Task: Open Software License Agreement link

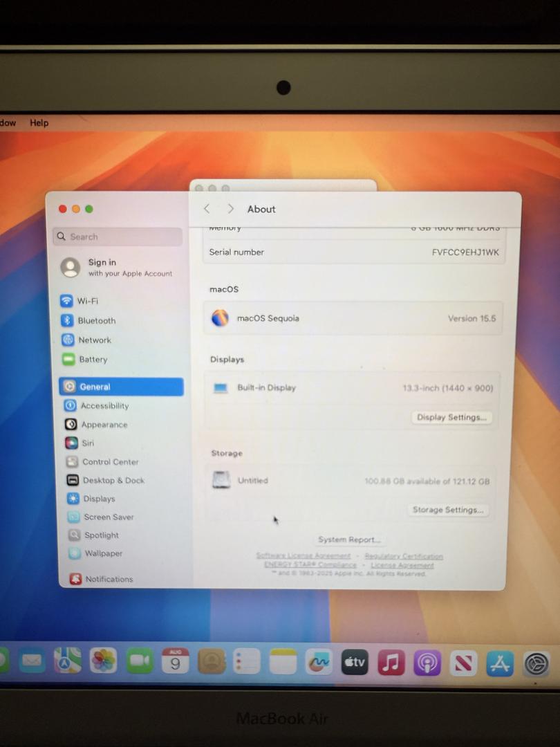Action: tap(304, 556)
